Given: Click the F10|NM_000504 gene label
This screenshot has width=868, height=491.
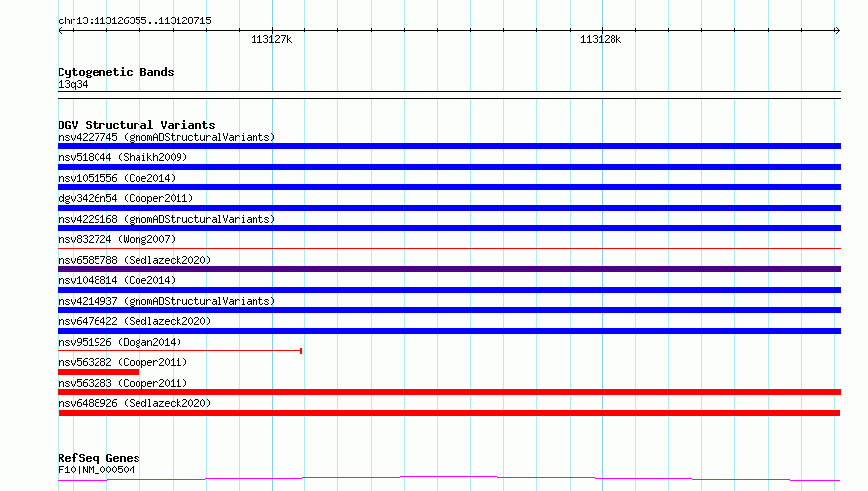Looking at the screenshot, I should pos(97,470).
